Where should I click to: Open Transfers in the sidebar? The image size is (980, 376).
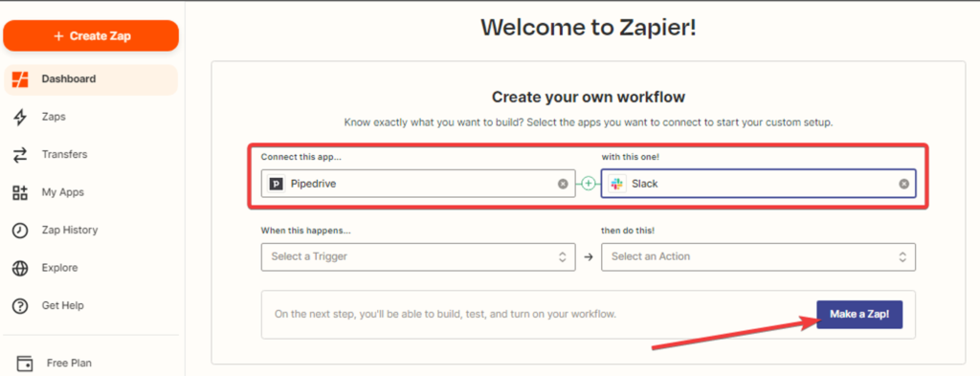(x=64, y=154)
